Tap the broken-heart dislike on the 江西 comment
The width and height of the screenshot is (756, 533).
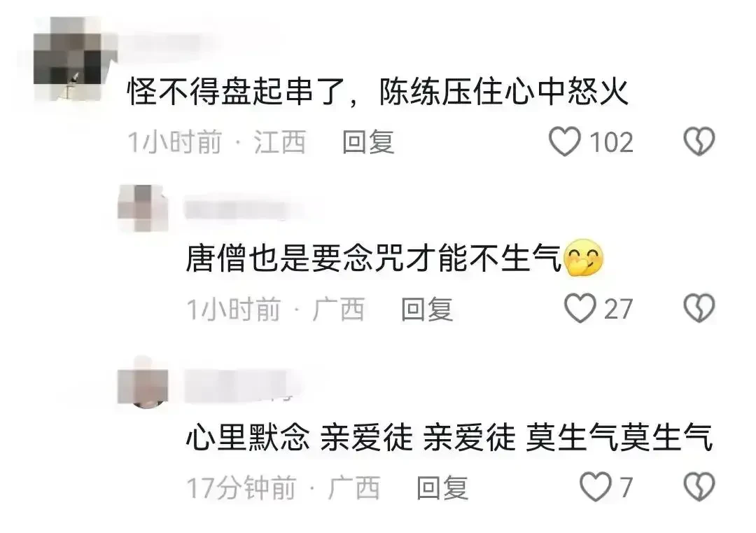[699, 141]
